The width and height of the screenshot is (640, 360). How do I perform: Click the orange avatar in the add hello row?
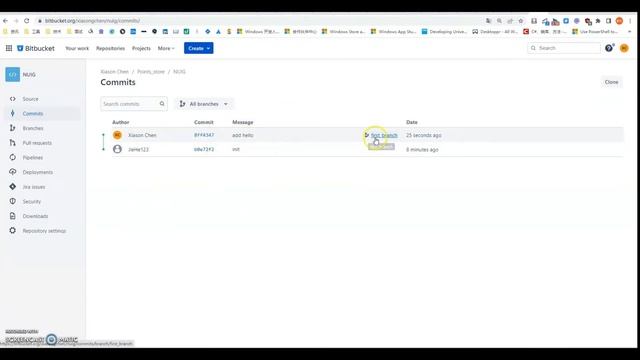(117, 135)
